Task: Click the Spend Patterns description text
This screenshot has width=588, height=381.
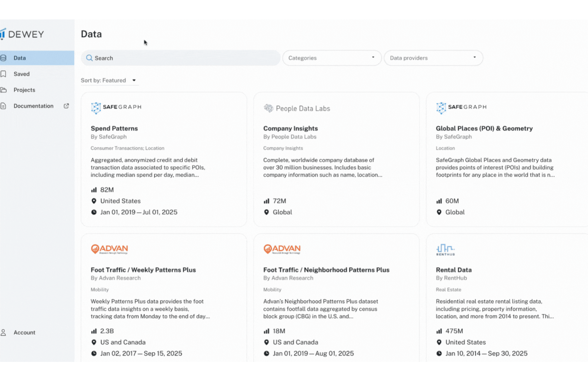Action: pyautogui.click(x=148, y=168)
